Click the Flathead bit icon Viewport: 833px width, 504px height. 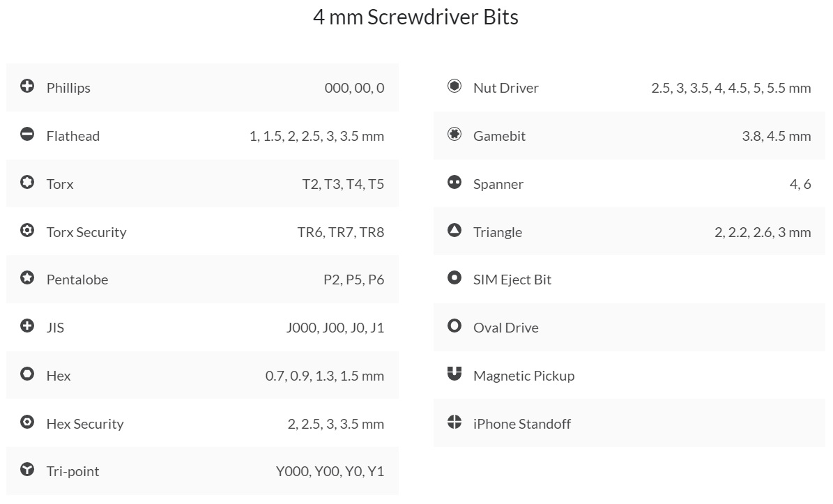[27, 135]
